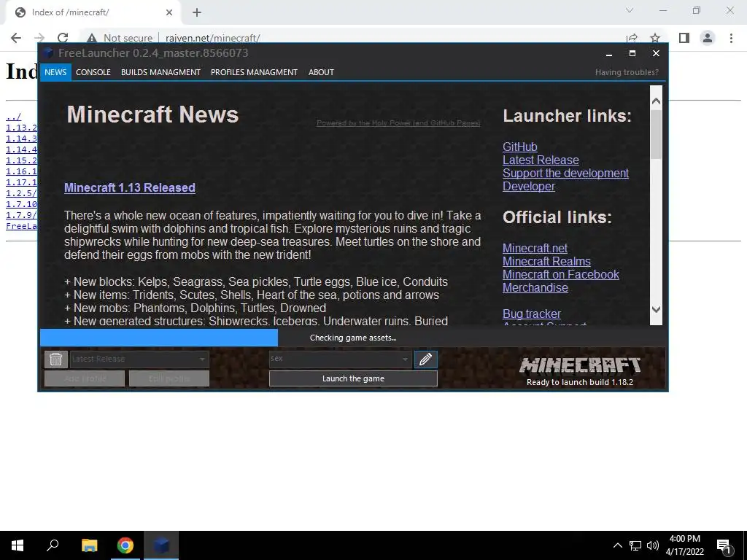The width and height of the screenshot is (747, 560).
Task: Minimize the FreeLauncher window
Action: coord(609,53)
